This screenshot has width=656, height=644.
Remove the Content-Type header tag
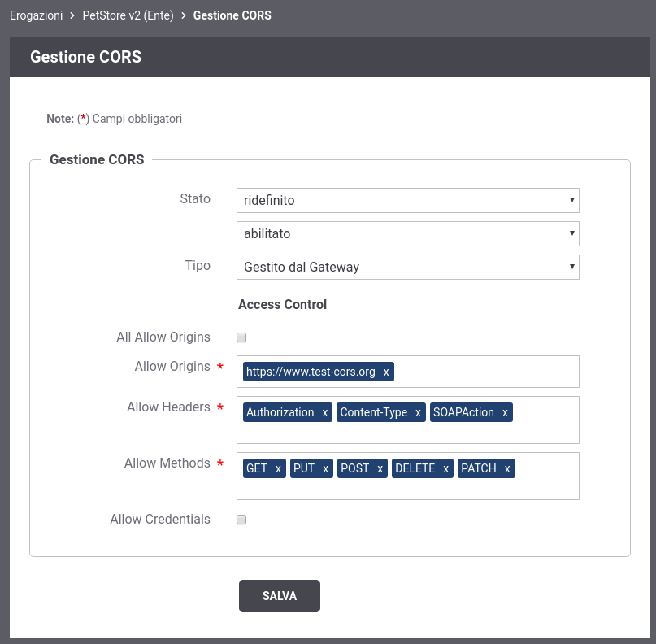coord(418,412)
